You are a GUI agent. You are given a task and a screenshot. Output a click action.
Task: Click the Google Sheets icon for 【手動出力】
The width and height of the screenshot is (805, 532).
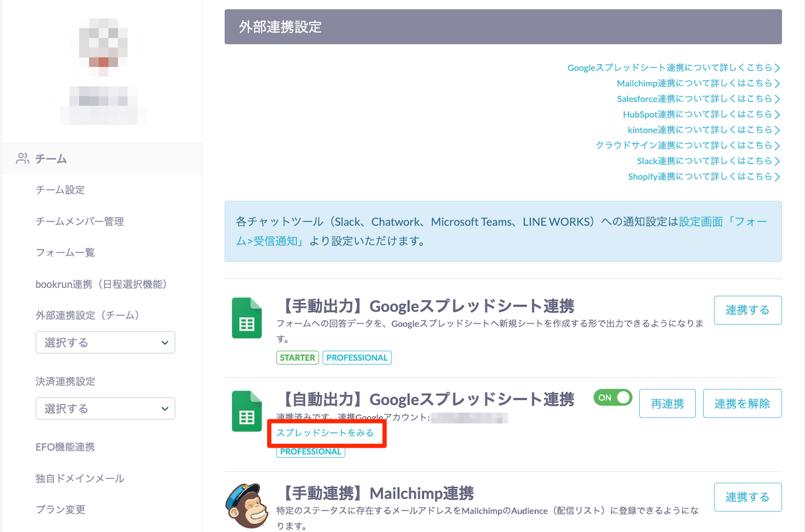click(247, 318)
